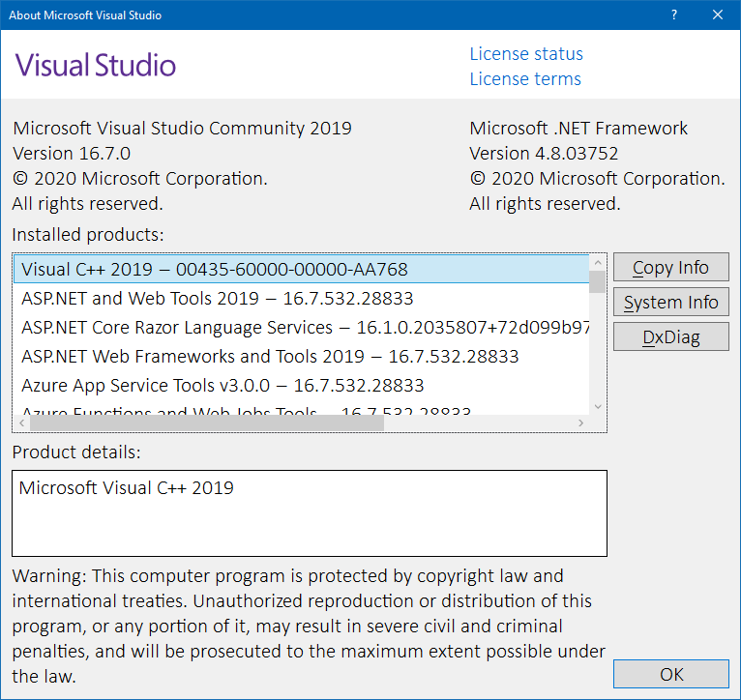741x700 pixels.
Task: Click the vertical scrollbar thumb in product list
Action: coord(598,282)
